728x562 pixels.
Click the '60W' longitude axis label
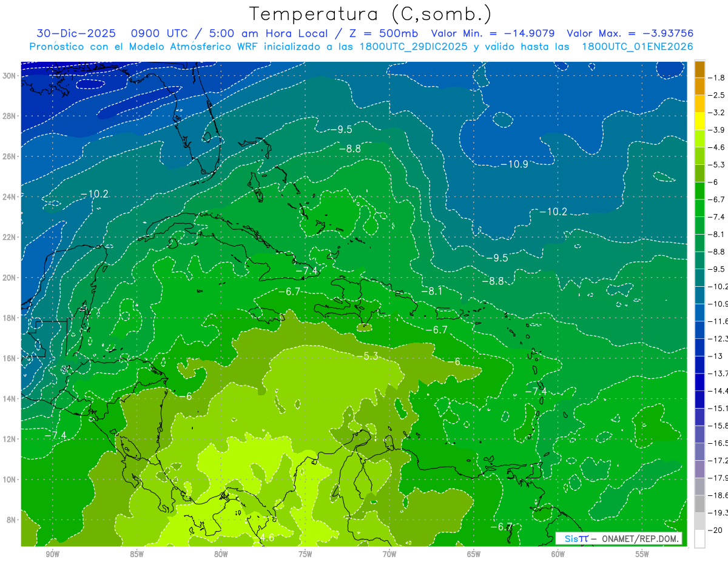click(558, 554)
